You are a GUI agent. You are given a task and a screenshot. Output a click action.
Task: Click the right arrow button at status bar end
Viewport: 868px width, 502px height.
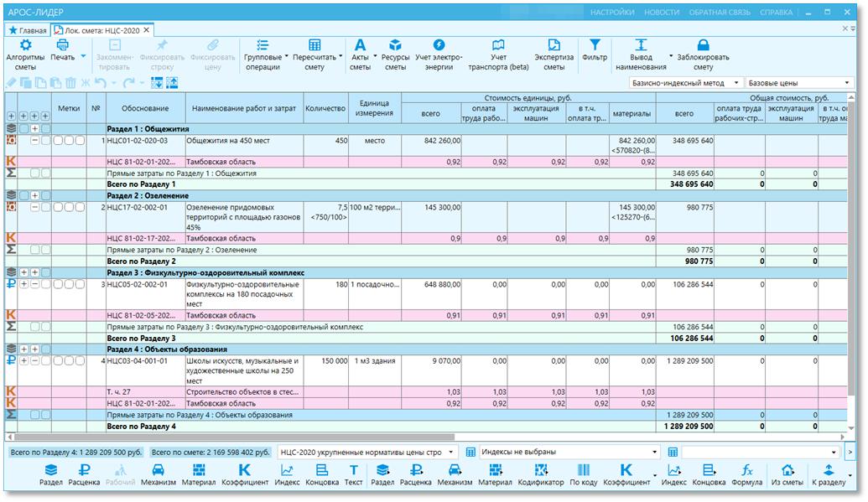click(850, 453)
